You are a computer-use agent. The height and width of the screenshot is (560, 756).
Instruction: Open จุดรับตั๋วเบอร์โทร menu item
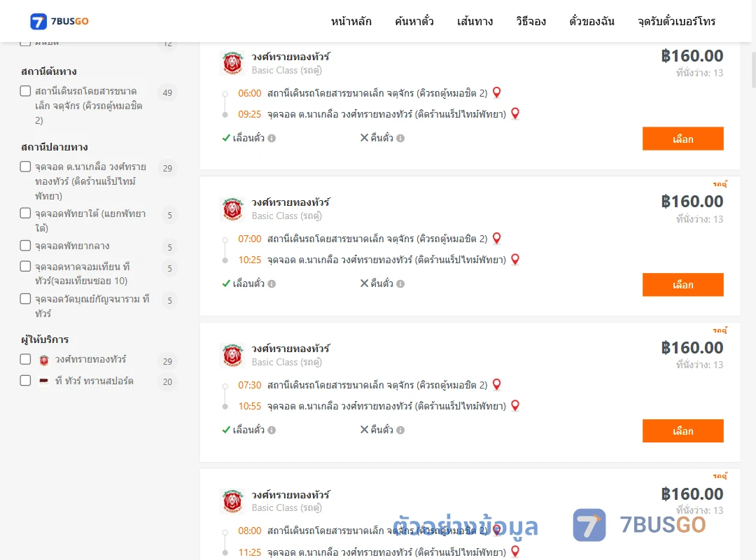tap(676, 21)
